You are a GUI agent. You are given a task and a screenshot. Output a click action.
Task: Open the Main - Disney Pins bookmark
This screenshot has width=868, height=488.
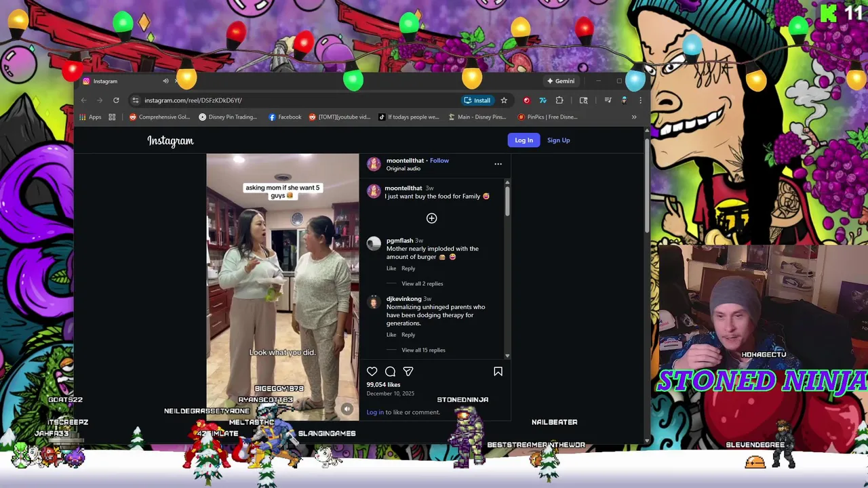[x=477, y=117]
